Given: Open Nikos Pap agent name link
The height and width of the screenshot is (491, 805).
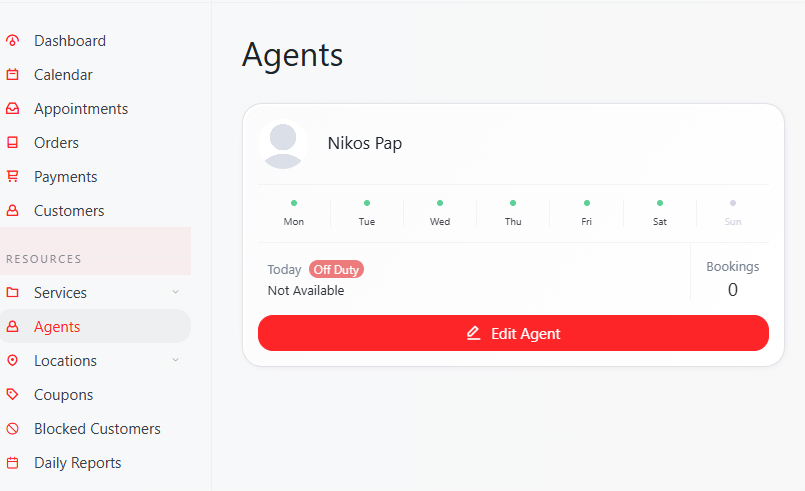Looking at the screenshot, I should coord(364,143).
